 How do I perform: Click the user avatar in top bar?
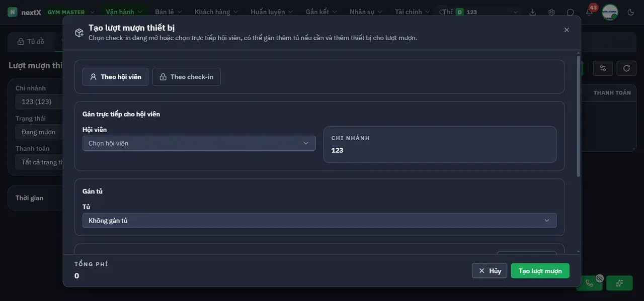[x=610, y=12]
